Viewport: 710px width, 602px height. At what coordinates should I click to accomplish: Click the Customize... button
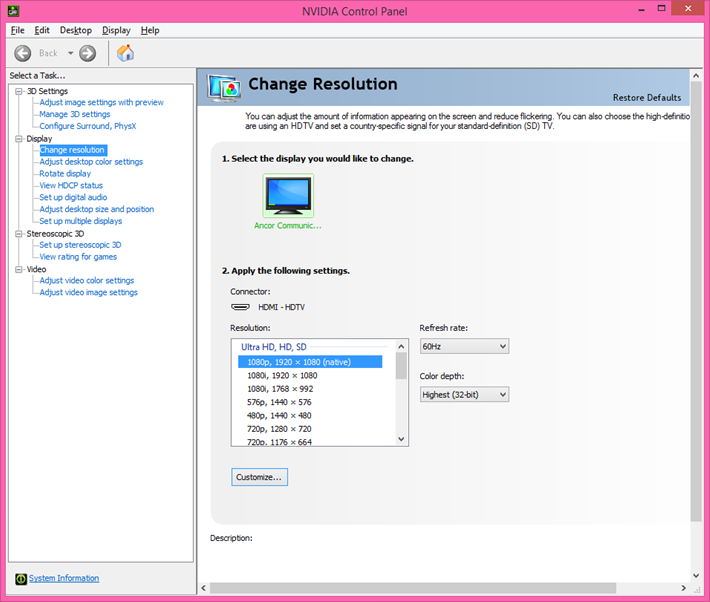coord(259,477)
